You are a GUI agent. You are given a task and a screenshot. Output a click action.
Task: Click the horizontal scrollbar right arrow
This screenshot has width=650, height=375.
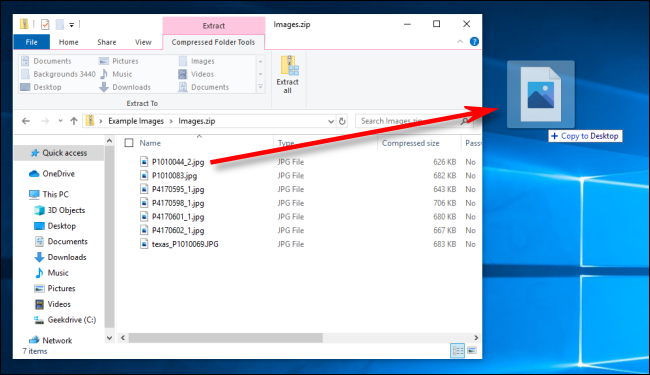tap(476, 338)
